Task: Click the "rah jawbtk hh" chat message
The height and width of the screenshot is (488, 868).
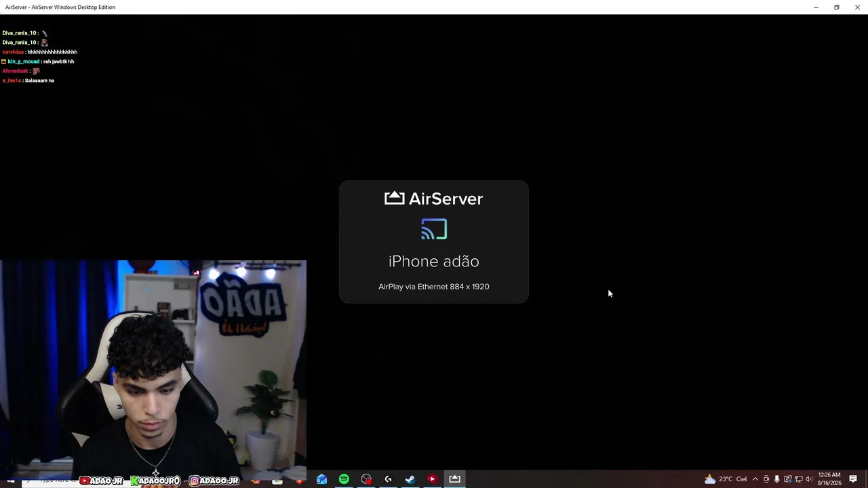Action: click(x=58, y=62)
